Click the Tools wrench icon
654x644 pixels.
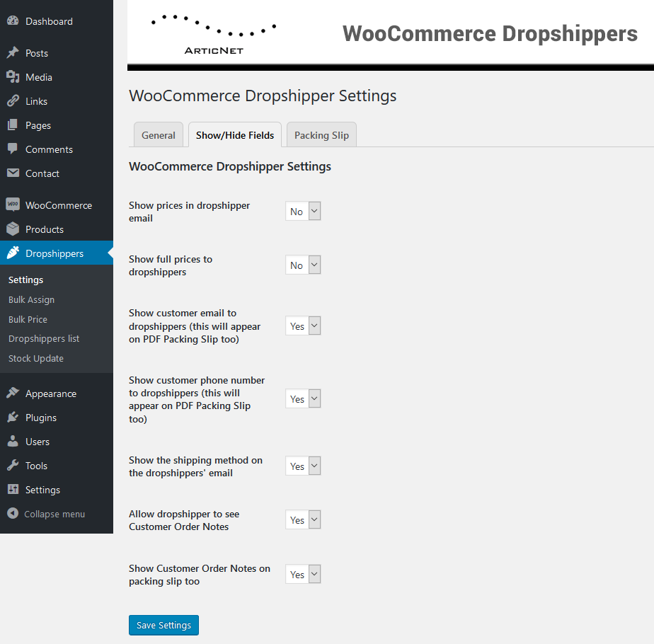point(13,465)
